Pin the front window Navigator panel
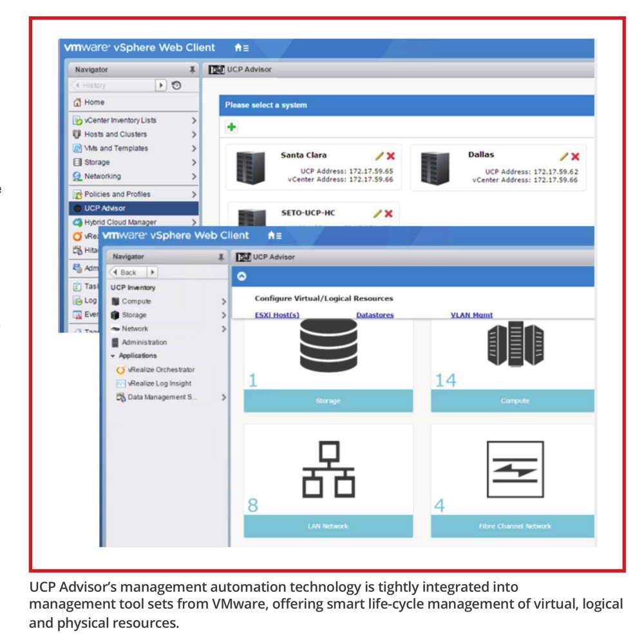Image resolution: width=644 pixels, height=644 pixels. pyautogui.click(x=221, y=257)
